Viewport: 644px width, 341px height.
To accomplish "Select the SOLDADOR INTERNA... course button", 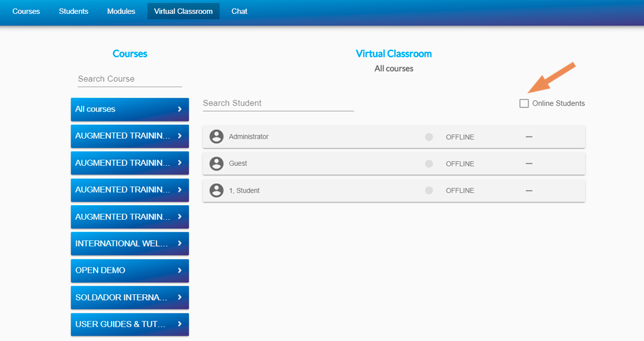I will pyautogui.click(x=122, y=297).
